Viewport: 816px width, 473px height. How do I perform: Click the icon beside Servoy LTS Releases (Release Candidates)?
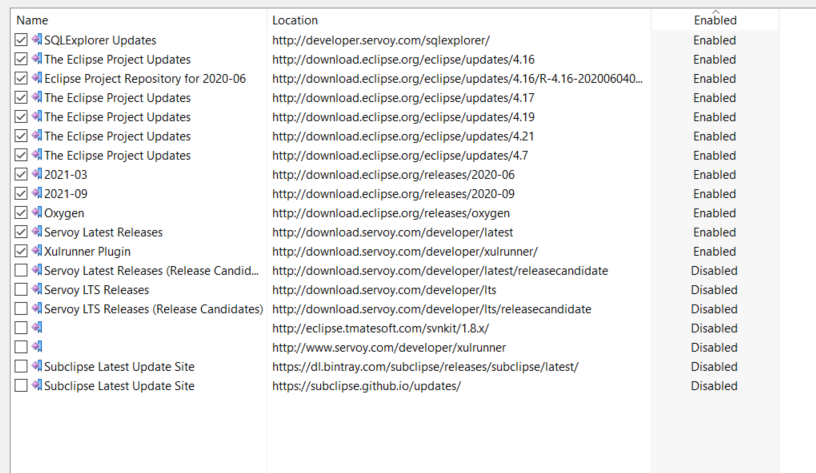pos(36,309)
